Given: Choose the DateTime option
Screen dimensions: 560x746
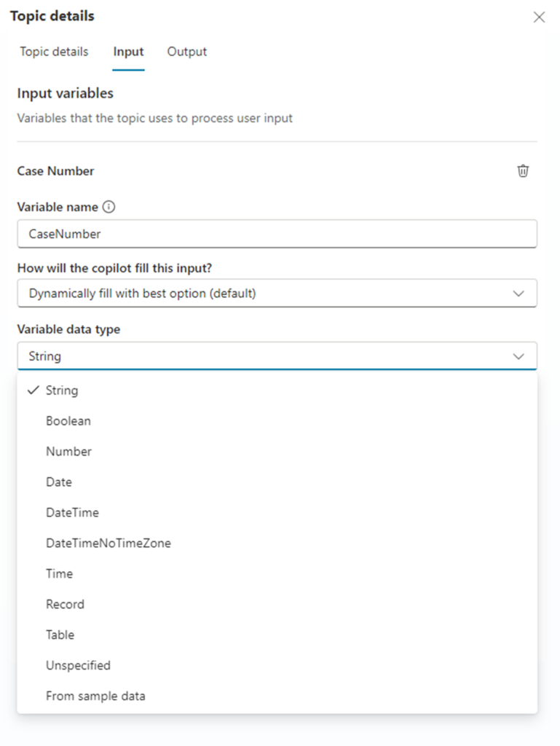Looking at the screenshot, I should 72,513.
